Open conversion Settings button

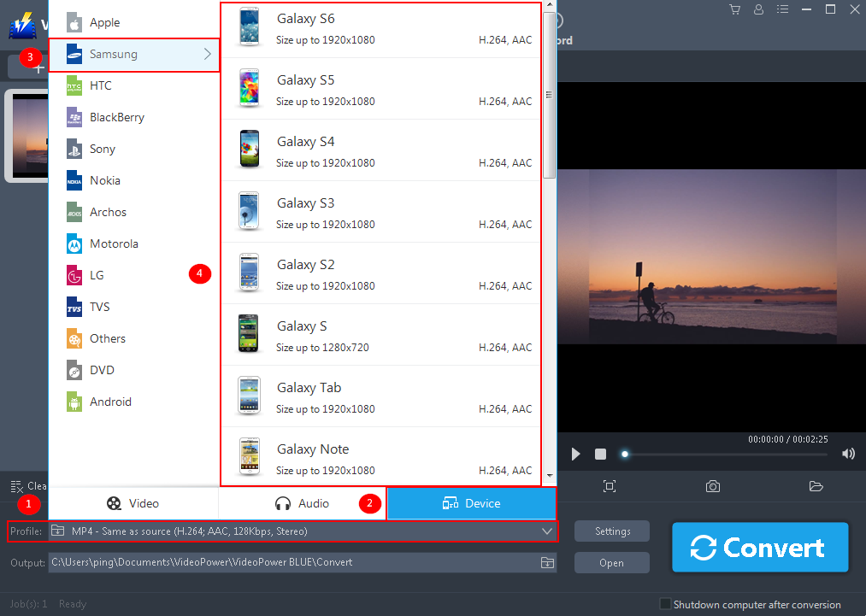(612, 531)
